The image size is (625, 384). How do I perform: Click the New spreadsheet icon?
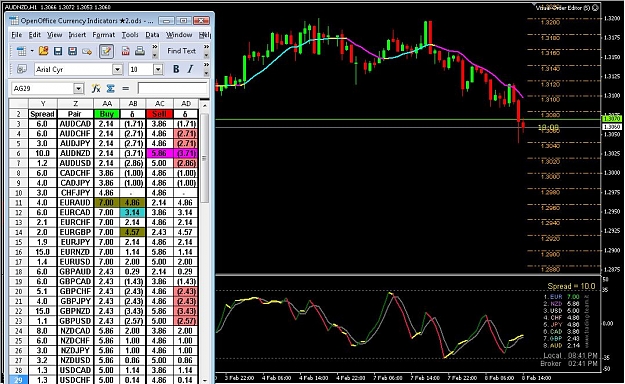point(21,51)
